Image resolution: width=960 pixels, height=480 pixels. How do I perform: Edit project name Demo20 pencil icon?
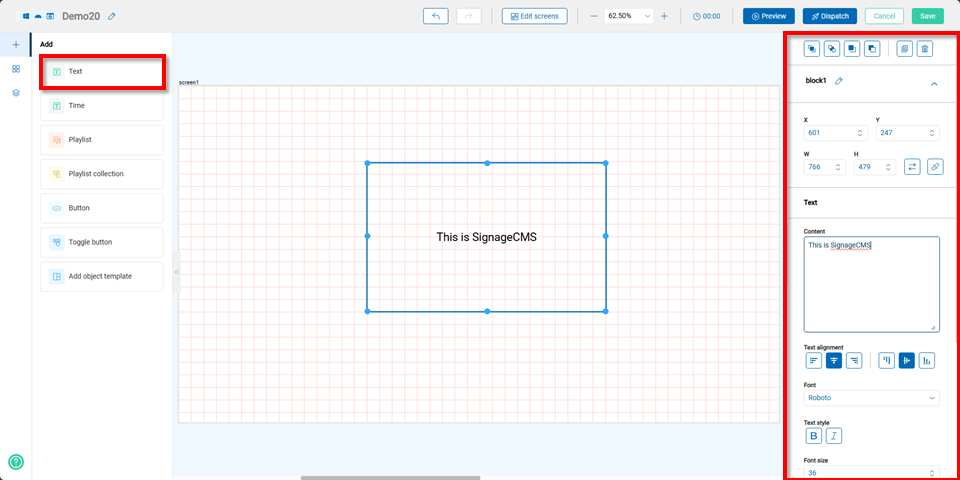click(x=112, y=16)
